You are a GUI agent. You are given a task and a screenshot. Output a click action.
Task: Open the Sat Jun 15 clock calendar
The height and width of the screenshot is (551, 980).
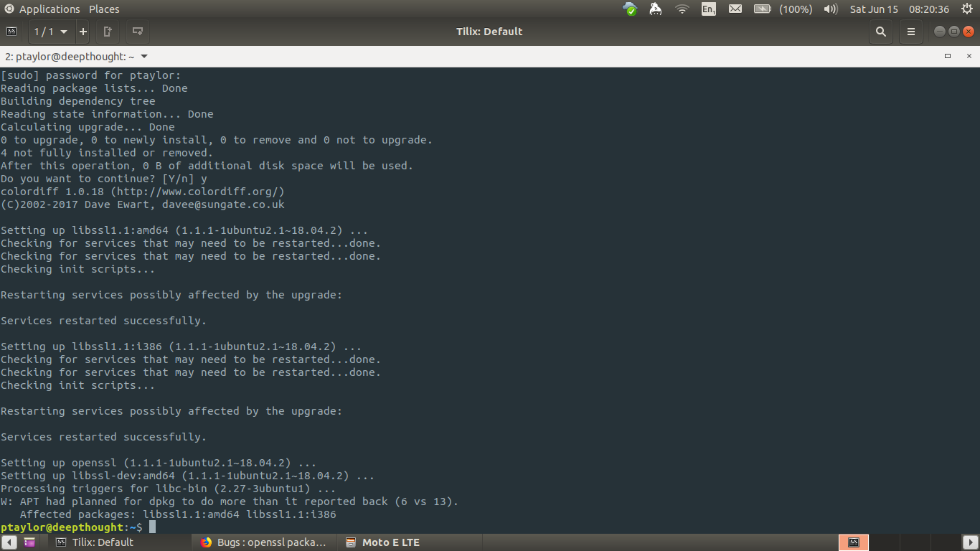pyautogui.click(x=900, y=9)
